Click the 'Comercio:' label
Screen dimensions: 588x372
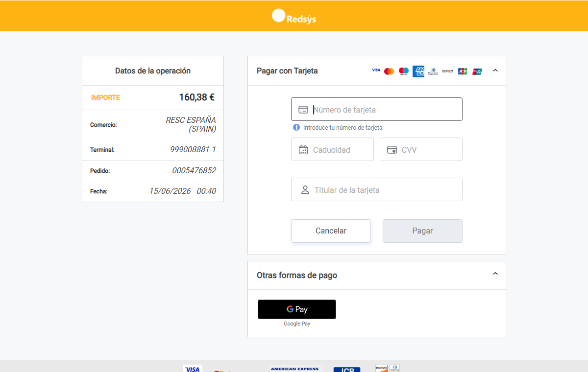point(103,125)
